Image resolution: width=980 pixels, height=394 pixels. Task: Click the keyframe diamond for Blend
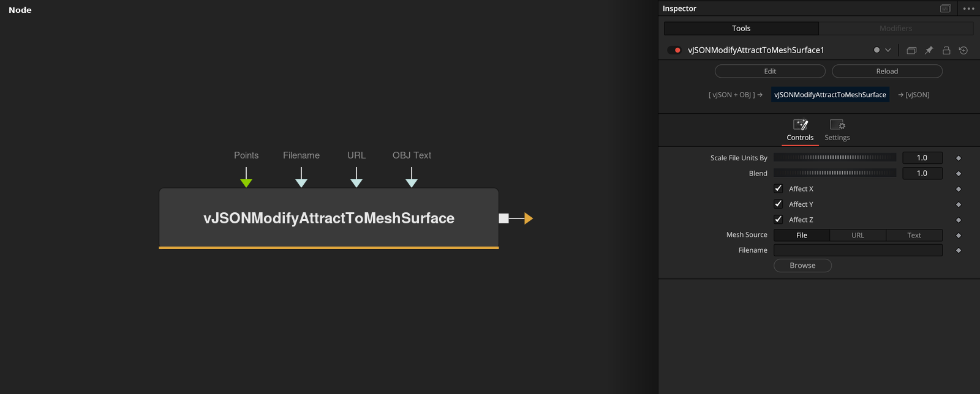(x=959, y=174)
